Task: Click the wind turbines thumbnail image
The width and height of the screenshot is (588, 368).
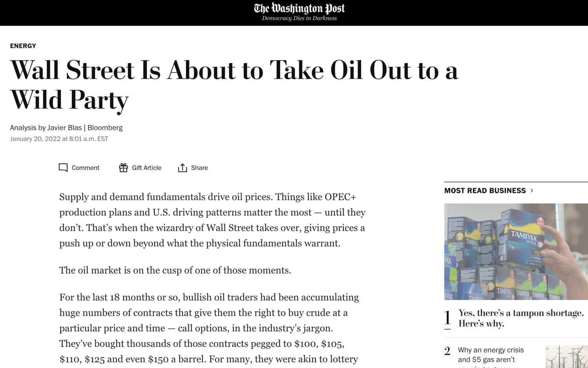Action: 566,357
